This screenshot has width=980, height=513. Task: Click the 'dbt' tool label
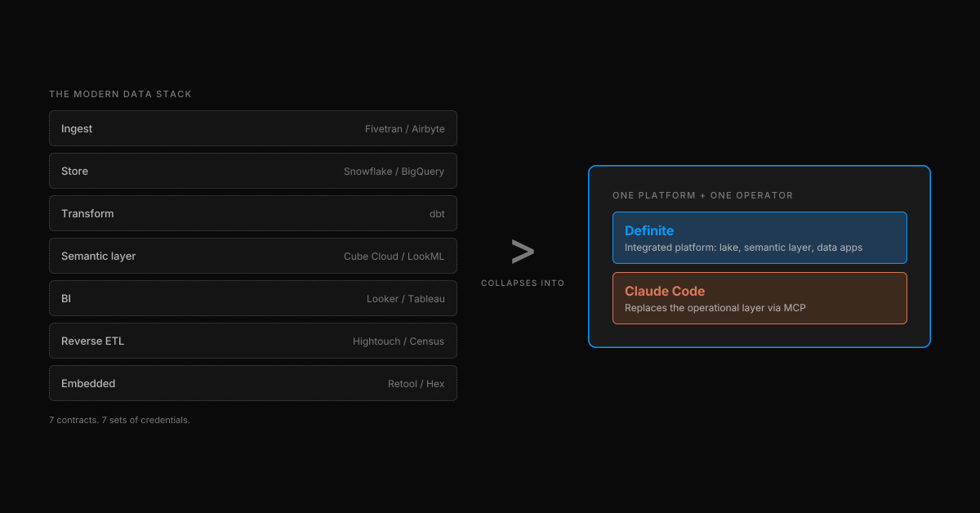point(437,214)
